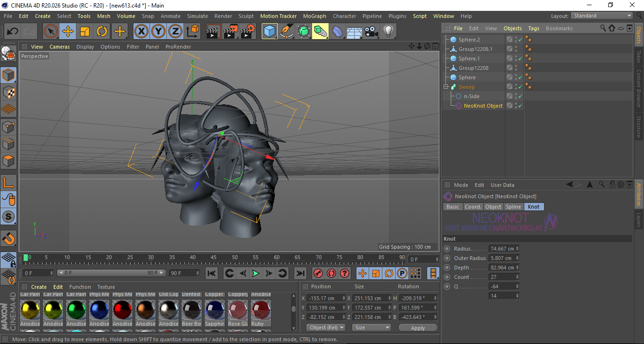
Task: Open the MoGraph menu
Action: pyautogui.click(x=314, y=16)
